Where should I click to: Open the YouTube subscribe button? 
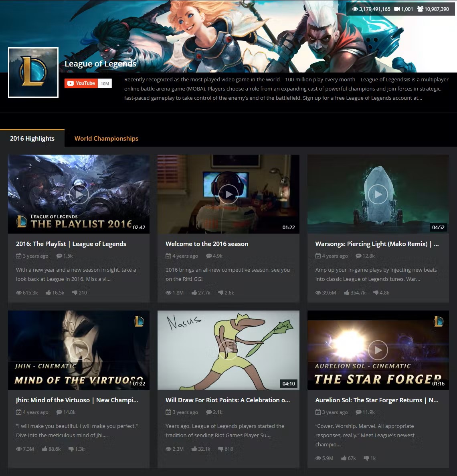point(81,83)
